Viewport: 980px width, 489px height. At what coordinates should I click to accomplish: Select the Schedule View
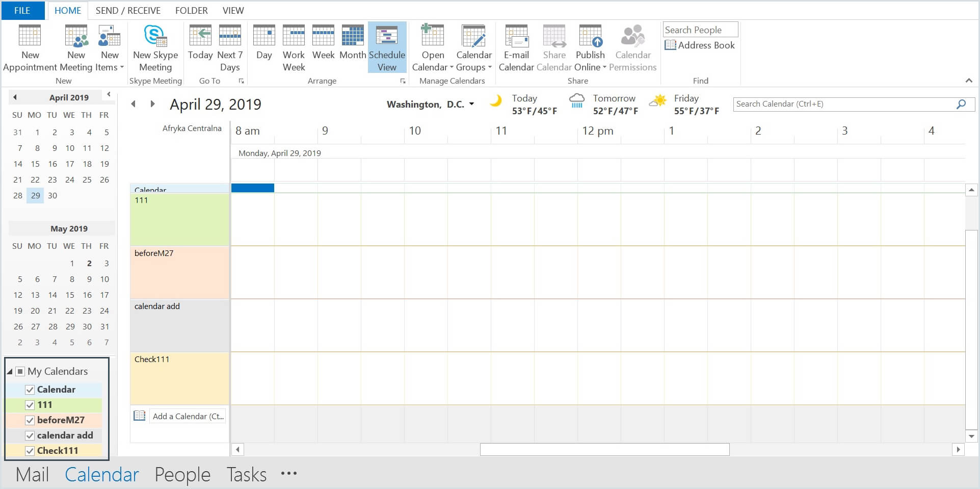[x=387, y=48]
